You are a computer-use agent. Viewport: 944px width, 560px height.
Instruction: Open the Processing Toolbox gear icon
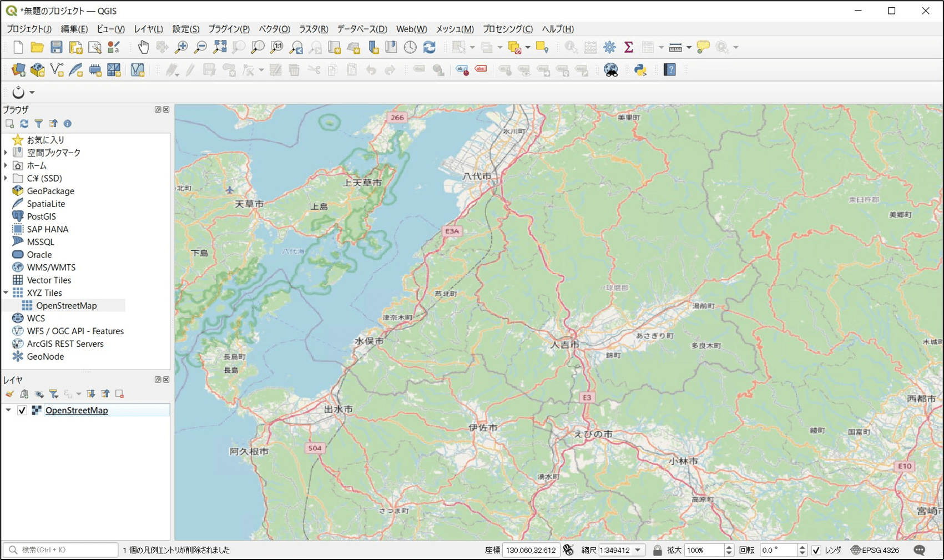coord(609,47)
